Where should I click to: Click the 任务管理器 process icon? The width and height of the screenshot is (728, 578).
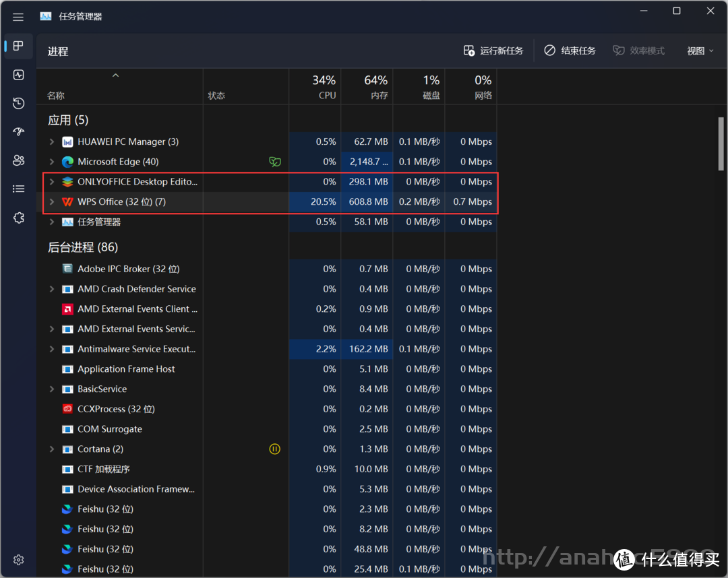(x=67, y=222)
